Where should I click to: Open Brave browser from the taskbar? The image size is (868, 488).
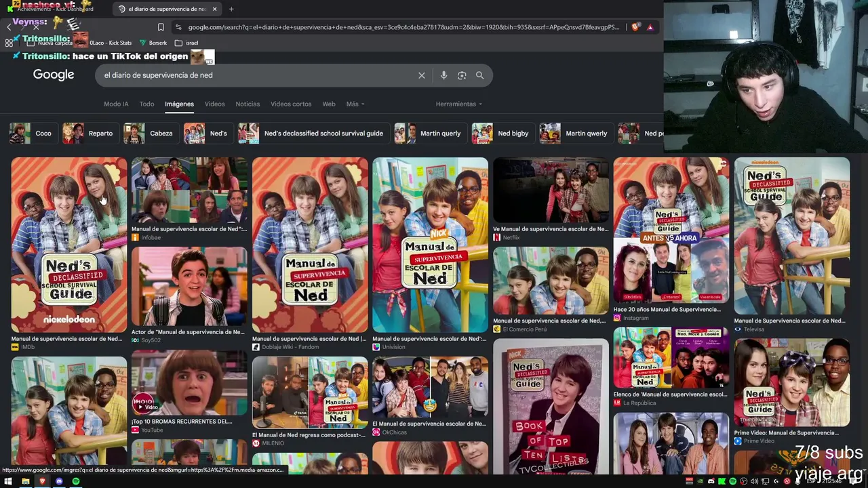pos(42,481)
